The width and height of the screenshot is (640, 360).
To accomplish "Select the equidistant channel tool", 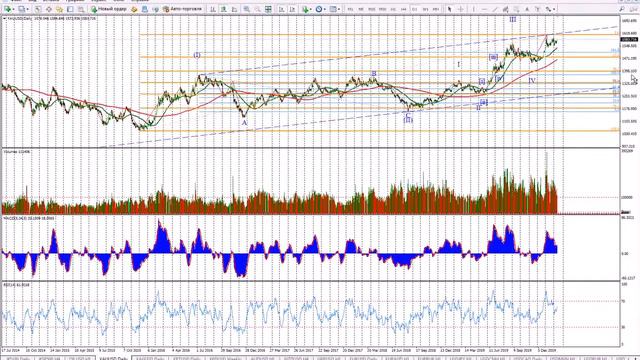I will pos(505,9).
